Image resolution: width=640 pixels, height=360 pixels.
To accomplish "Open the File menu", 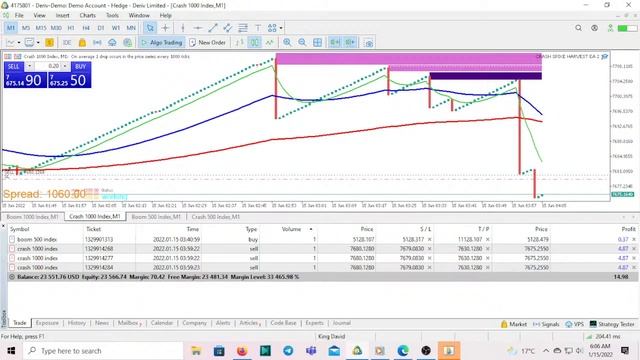I will (19, 16).
